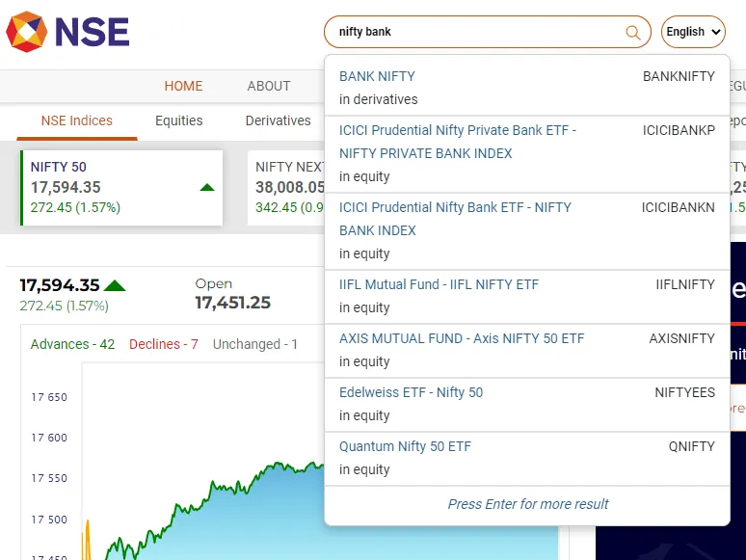Viewport: 746px width, 560px height.
Task: Switch to the NSE Indices tab
Action: tap(76, 120)
